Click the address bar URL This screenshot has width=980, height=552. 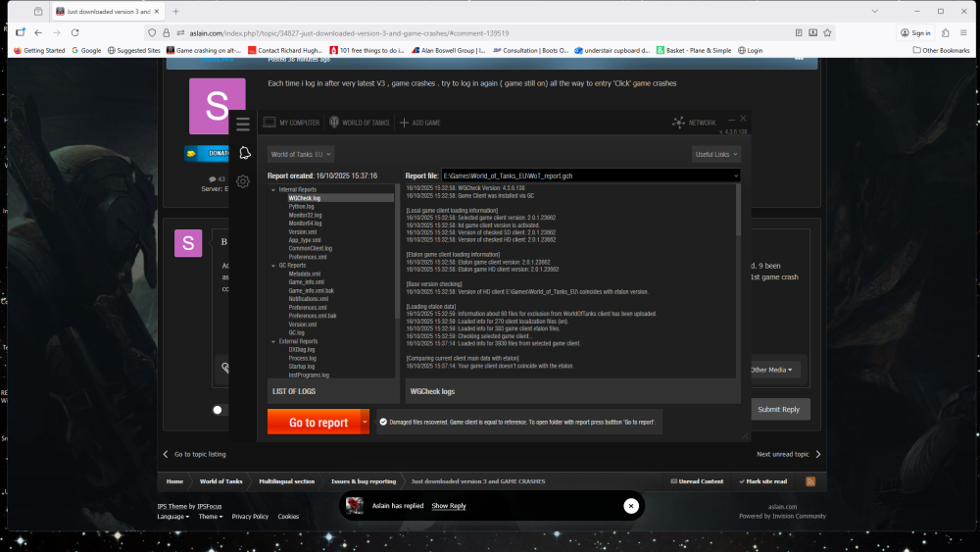(x=350, y=33)
